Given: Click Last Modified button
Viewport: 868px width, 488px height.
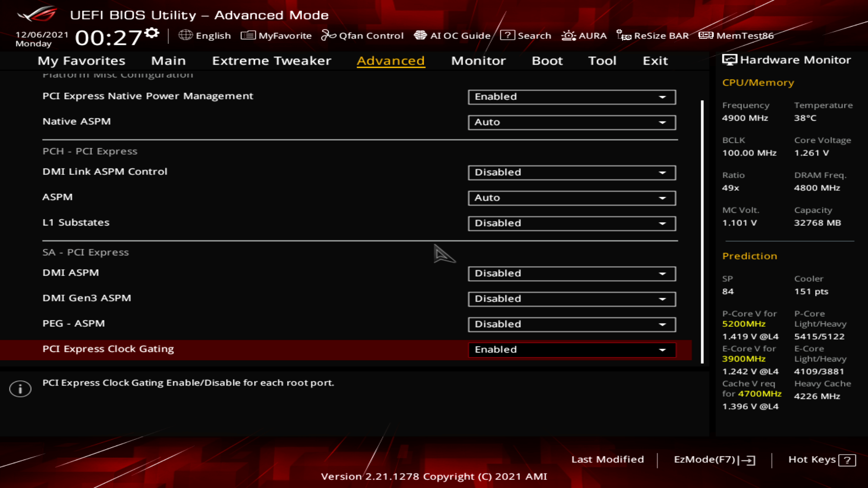Looking at the screenshot, I should (608, 460).
